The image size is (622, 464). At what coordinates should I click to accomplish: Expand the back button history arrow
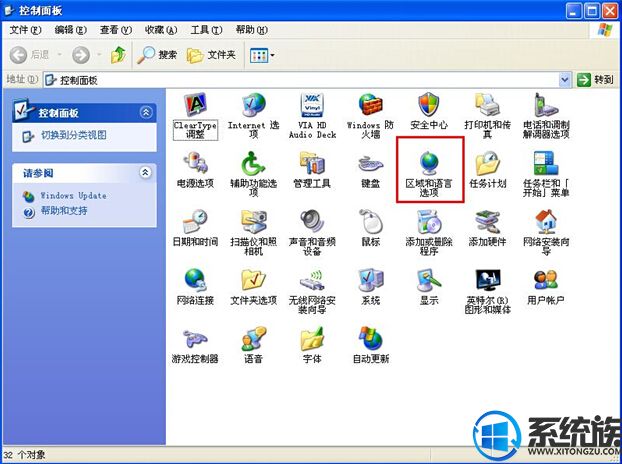click(60, 55)
